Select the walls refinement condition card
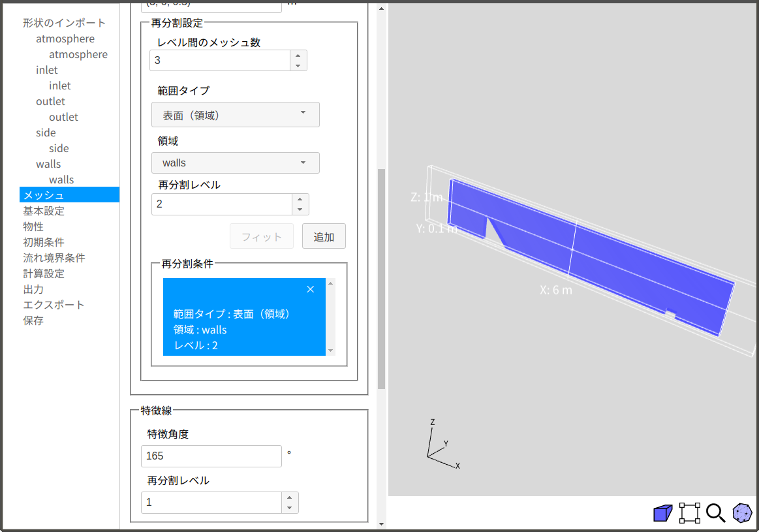 244,317
